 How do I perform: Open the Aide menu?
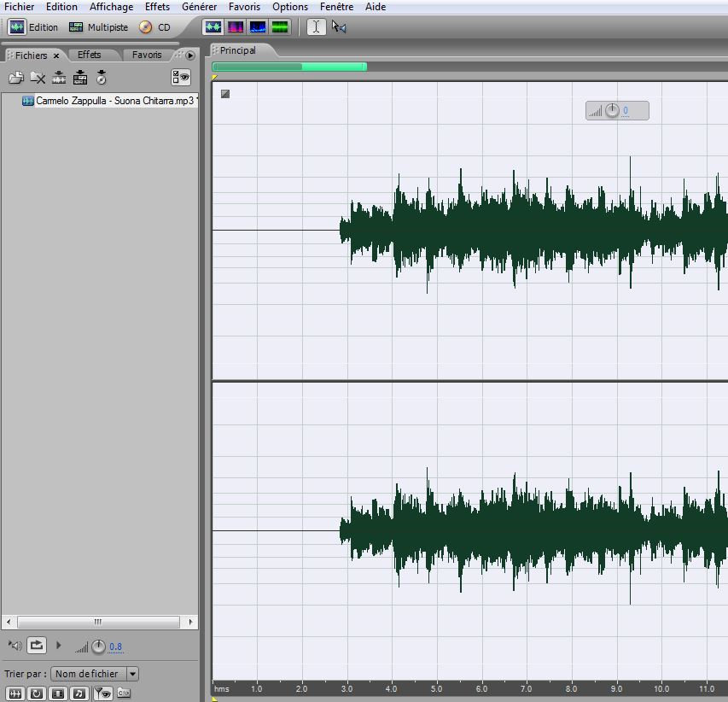coord(376,7)
